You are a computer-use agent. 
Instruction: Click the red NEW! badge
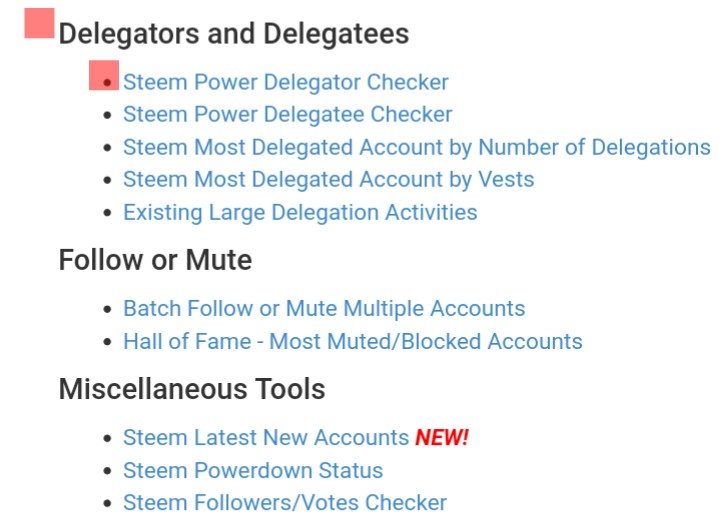coord(442,438)
